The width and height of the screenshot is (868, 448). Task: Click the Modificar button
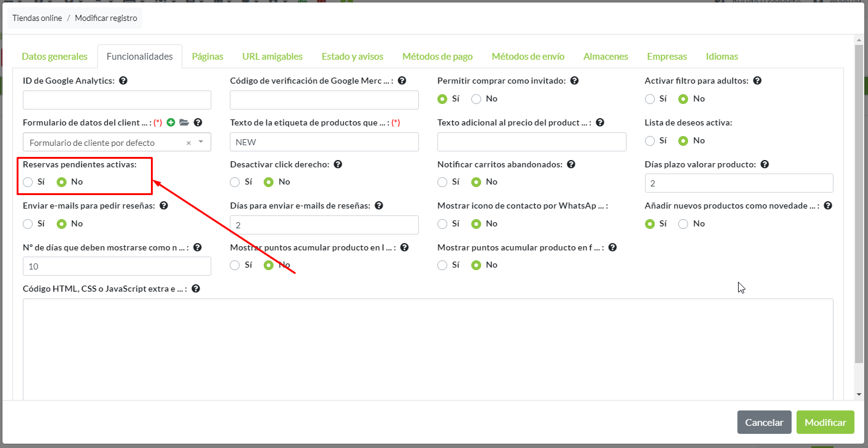[x=825, y=422]
